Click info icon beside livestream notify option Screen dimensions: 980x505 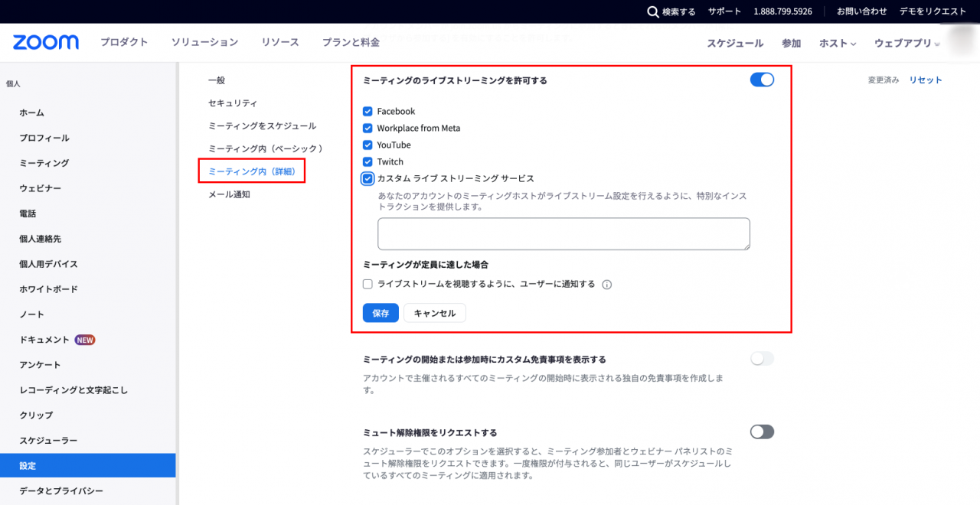(x=606, y=285)
